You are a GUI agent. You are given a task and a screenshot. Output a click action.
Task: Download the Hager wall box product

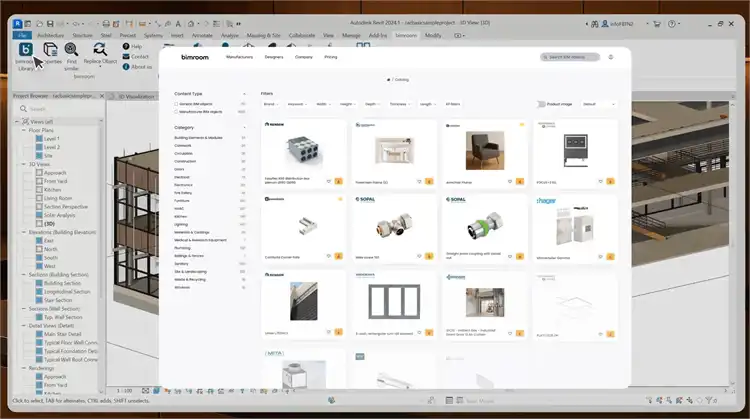tap(610, 257)
